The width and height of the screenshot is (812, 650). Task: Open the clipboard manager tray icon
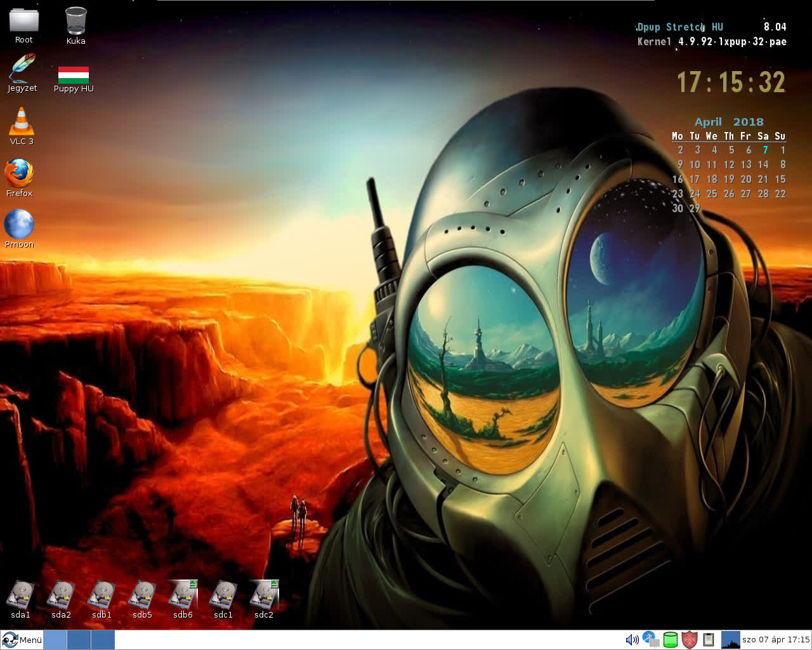click(x=709, y=640)
